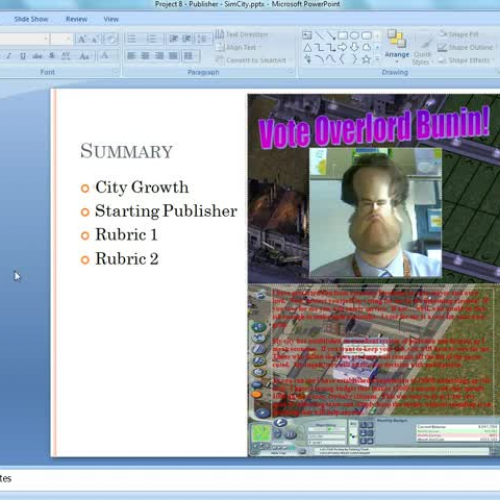Toggle Underline formatting
Viewport: 500px width, 500px height.
[x=23, y=56]
